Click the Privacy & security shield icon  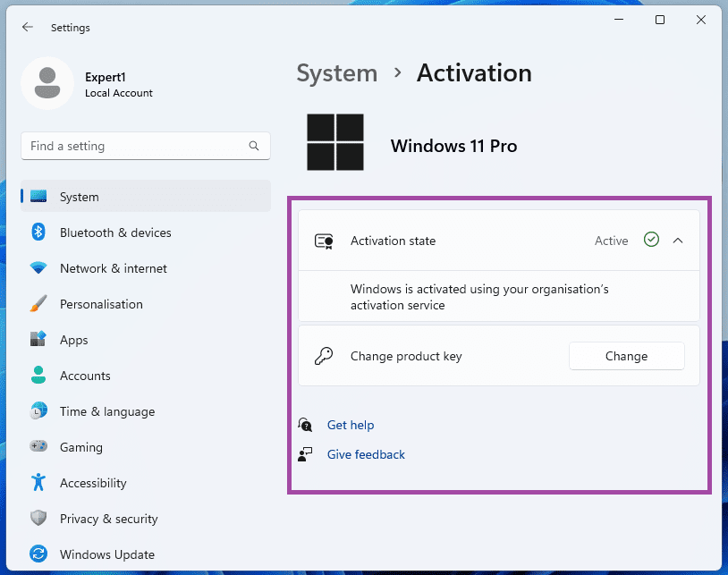(x=38, y=518)
